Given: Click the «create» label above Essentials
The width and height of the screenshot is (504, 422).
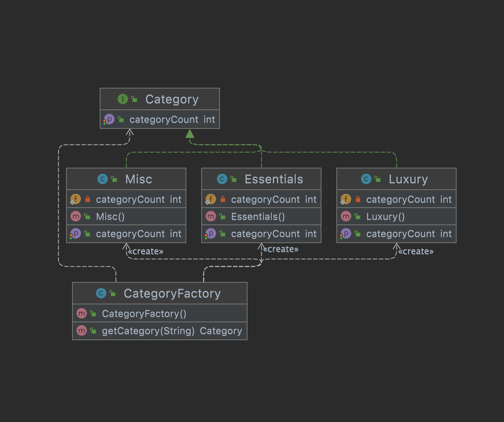Looking at the screenshot, I should tap(281, 249).
